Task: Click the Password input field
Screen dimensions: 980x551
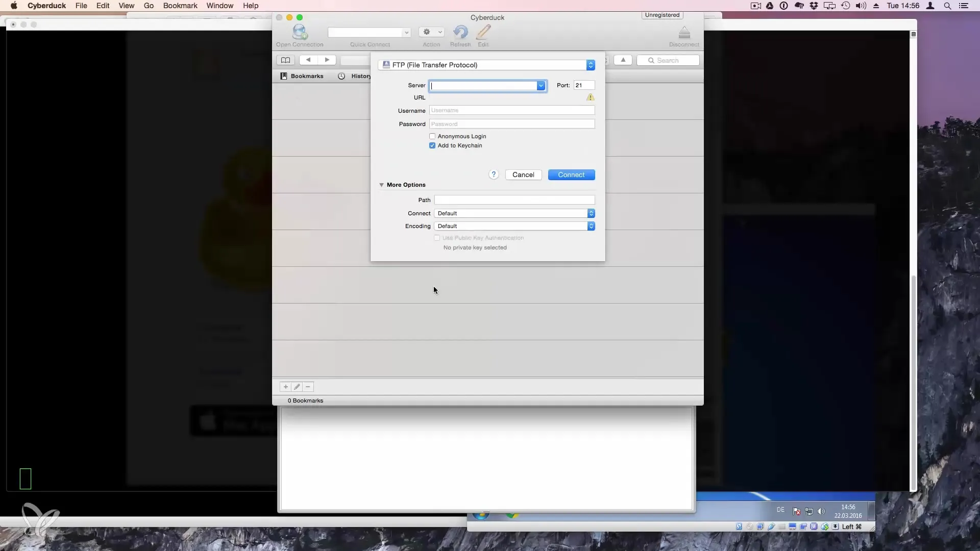Action: (512, 124)
